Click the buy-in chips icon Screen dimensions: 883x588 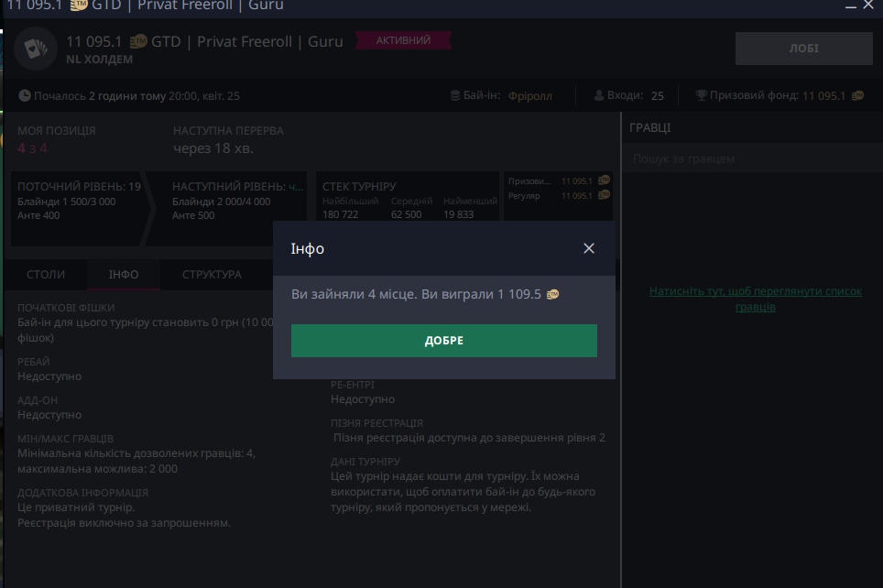pyautogui.click(x=454, y=95)
